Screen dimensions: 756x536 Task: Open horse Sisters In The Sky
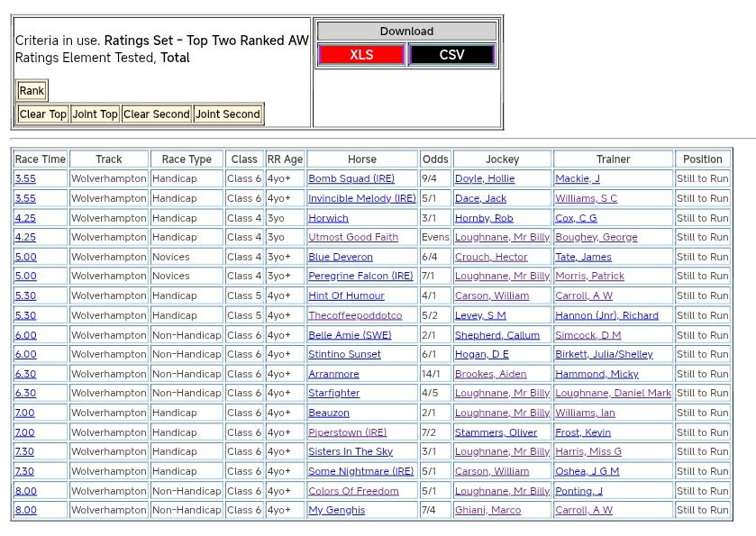(351, 452)
